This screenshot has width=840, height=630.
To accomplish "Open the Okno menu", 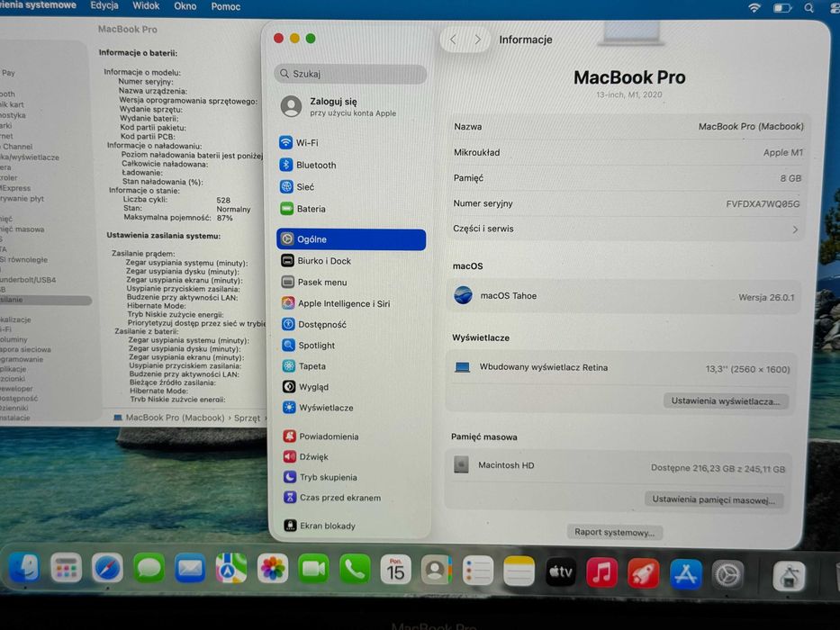I will 185,6.
